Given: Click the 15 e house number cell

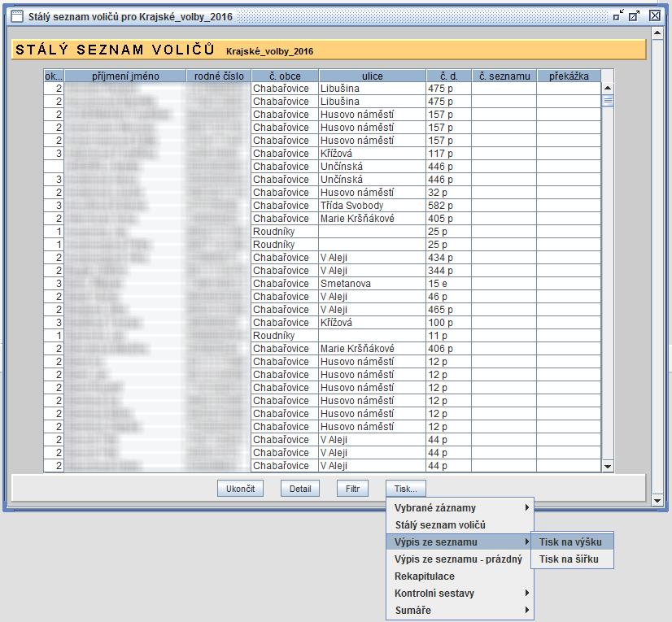Looking at the screenshot, I should pyautogui.click(x=449, y=283).
